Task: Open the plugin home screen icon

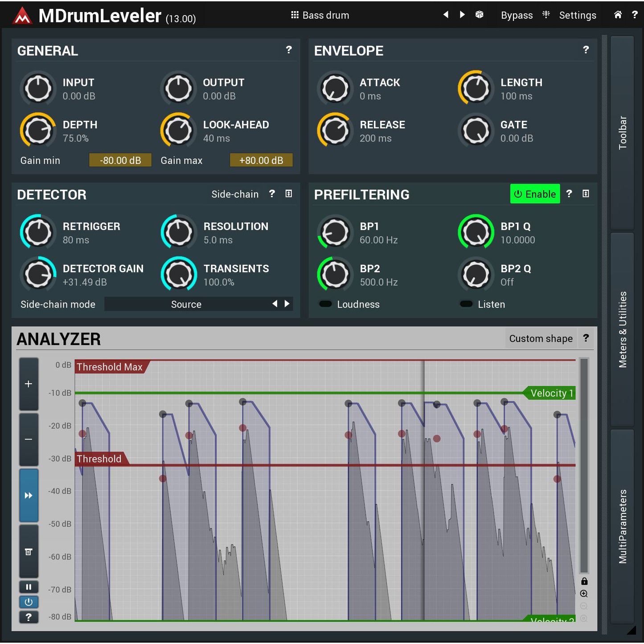Action: coord(618,15)
